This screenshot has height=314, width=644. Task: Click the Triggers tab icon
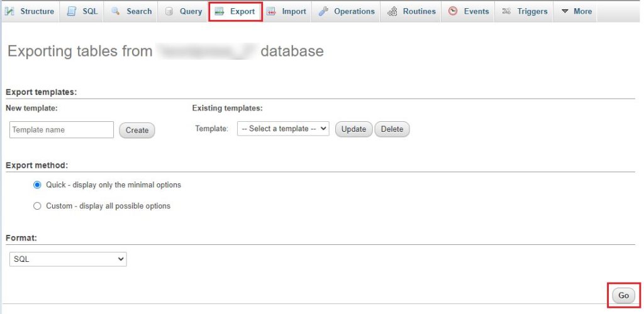coord(506,11)
